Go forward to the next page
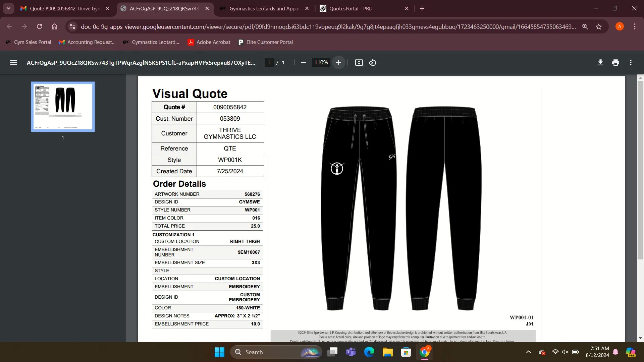Screen dimensions: 644x362 pos(24,26)
